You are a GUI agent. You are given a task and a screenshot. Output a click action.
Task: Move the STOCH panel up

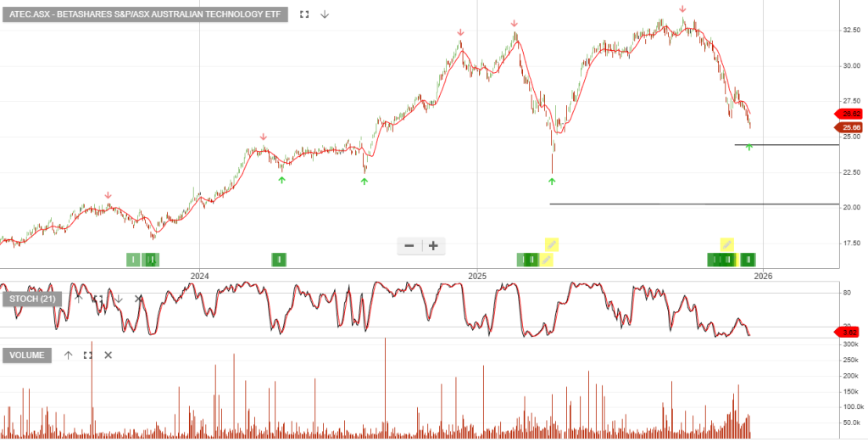pyautogui.click(x=79, y=299)
